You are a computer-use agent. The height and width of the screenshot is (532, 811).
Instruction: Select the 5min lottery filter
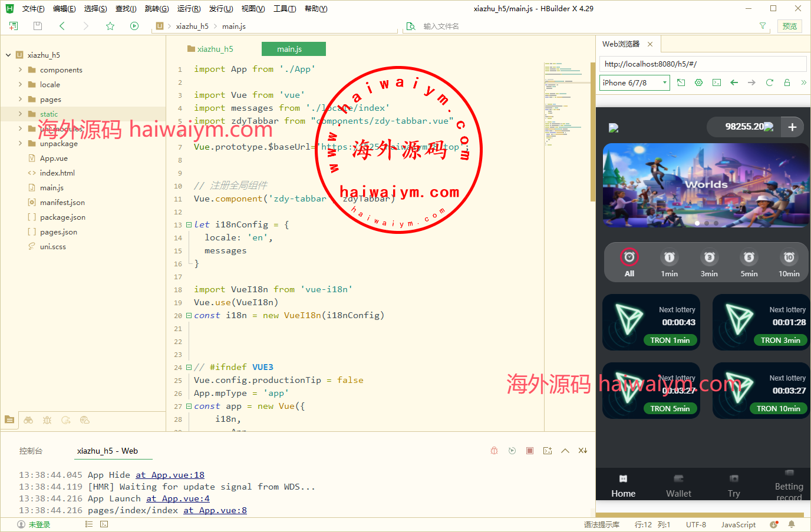[x=749, y=263]
